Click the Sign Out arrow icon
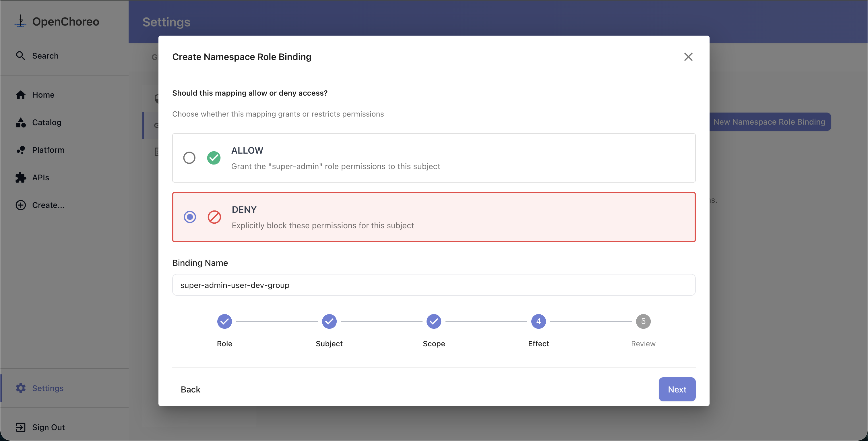 21,427
